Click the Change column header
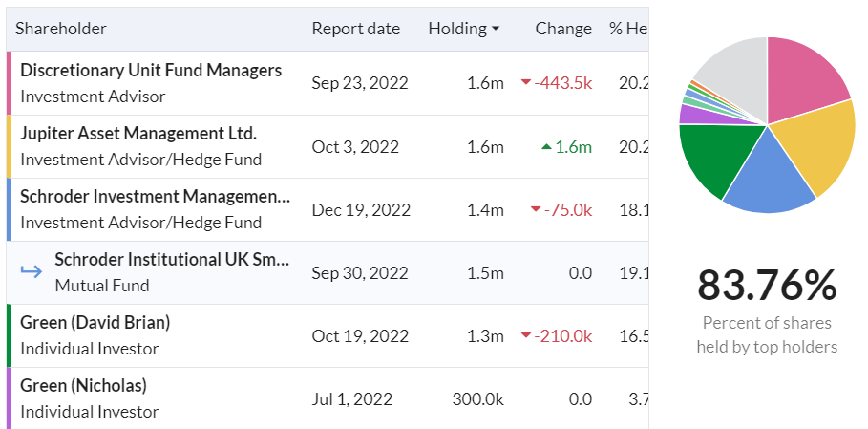The image size is (868, 429). [563, 29]
